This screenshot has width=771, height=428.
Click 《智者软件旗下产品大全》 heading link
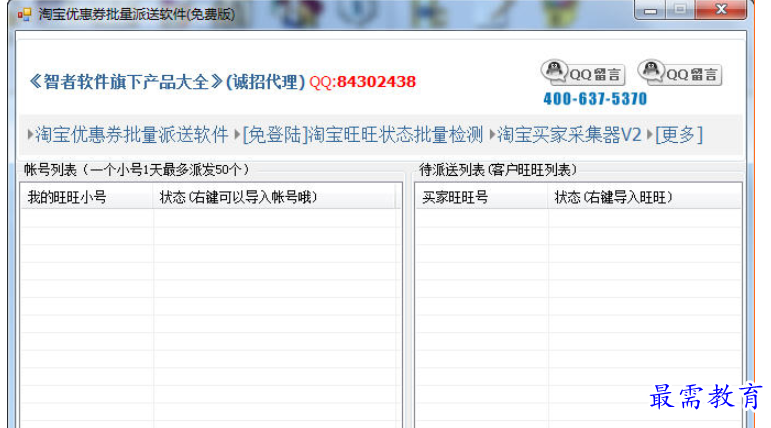coord(125,82)
